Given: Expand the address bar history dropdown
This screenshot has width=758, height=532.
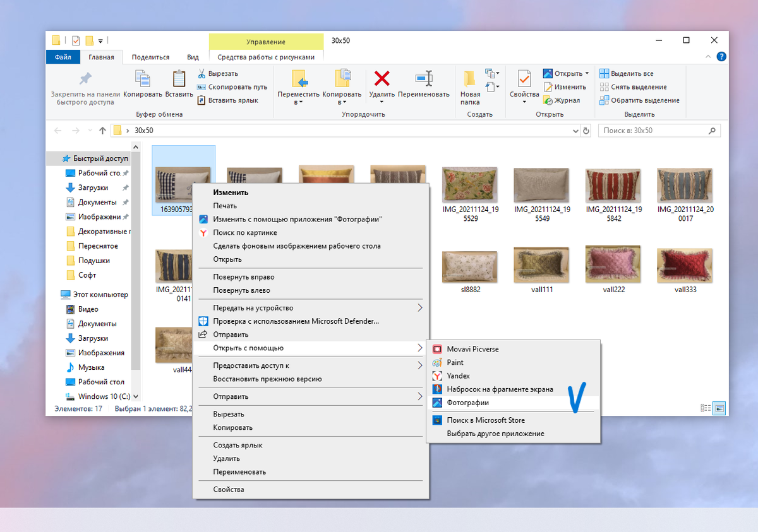Looking at the screenshot, I should (575, 131).
